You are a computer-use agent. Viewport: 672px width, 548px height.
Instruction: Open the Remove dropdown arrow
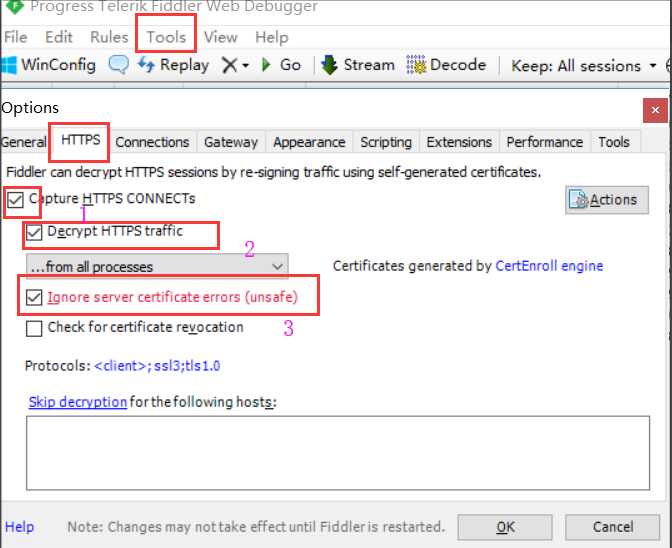pos(246,66)
